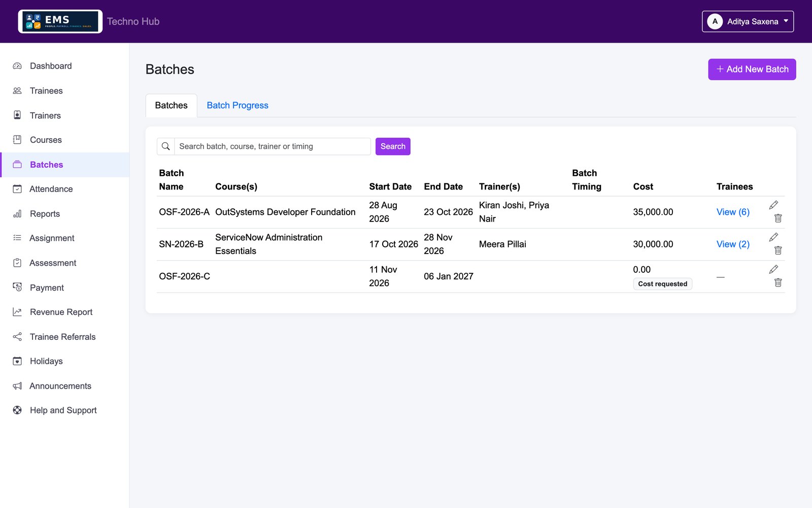Go to Trainees in the sidebar
This screenshot has height=508, width=812.
[x=65, y=90]
